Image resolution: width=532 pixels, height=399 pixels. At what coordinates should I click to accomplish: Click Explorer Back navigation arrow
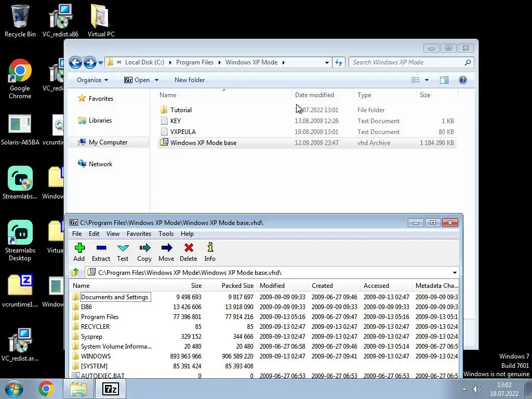point(75,62)
